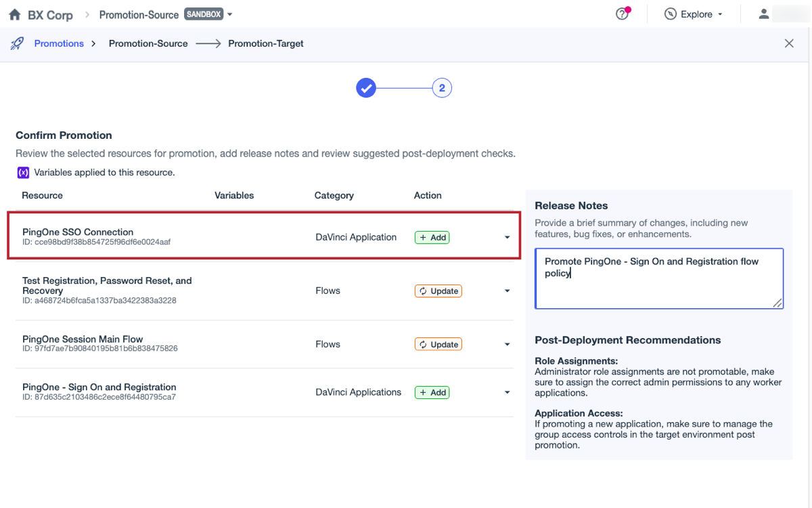Click the Add badge for Sign On and Registration
The height and width of the screenshot is (508, 812).
pos(432,393)
